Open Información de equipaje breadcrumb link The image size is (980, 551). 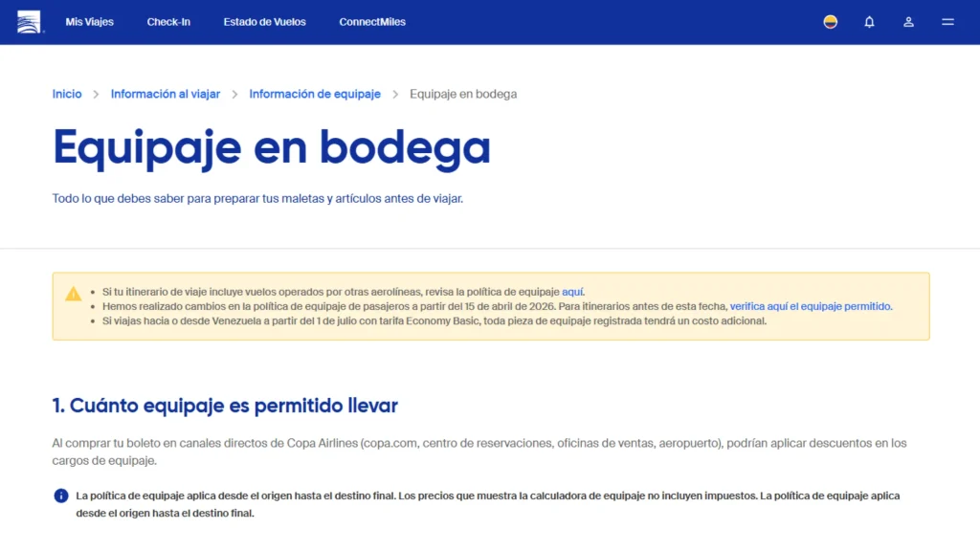[x=315, y=94]
